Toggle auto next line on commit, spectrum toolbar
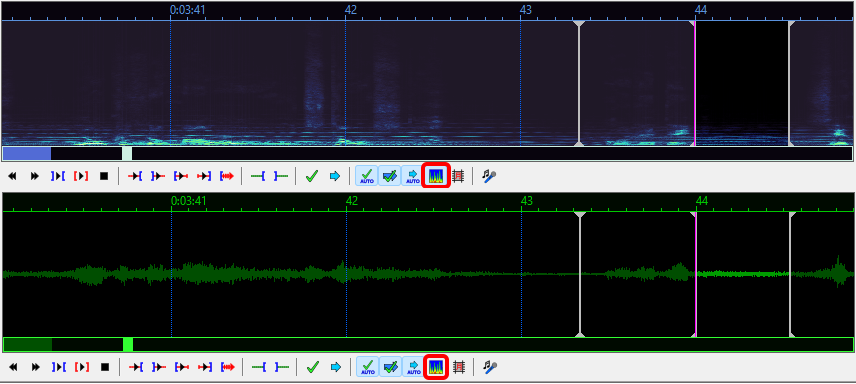The height and width of the screenshot is (384, 856). pos(389,176)
